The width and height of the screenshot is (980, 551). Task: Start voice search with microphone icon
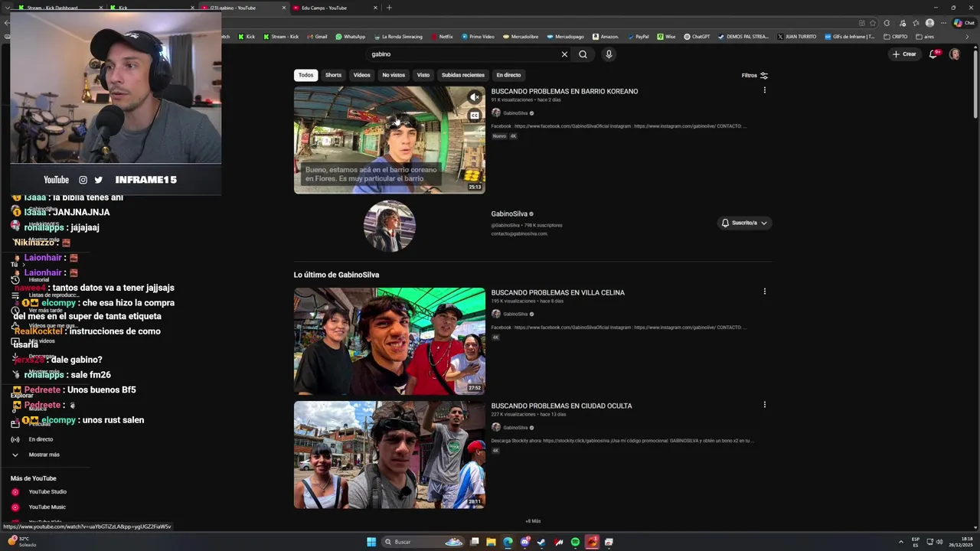pos(609,54)
